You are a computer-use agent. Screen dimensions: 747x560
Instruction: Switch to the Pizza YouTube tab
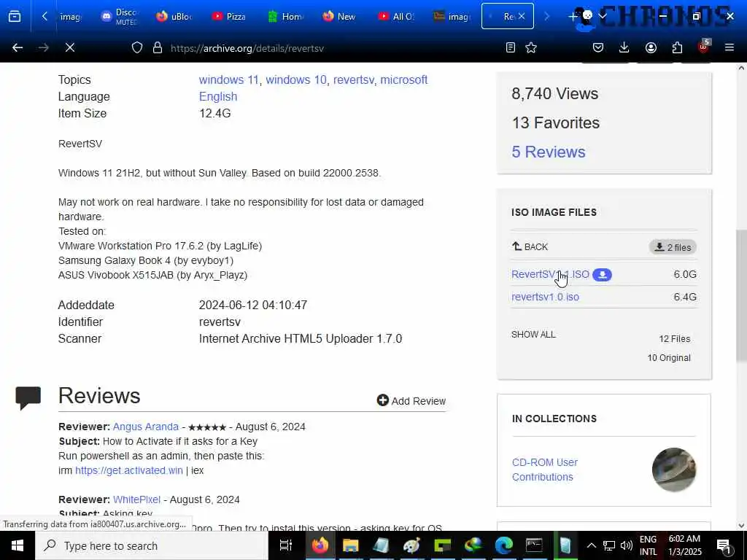(229, 17)
